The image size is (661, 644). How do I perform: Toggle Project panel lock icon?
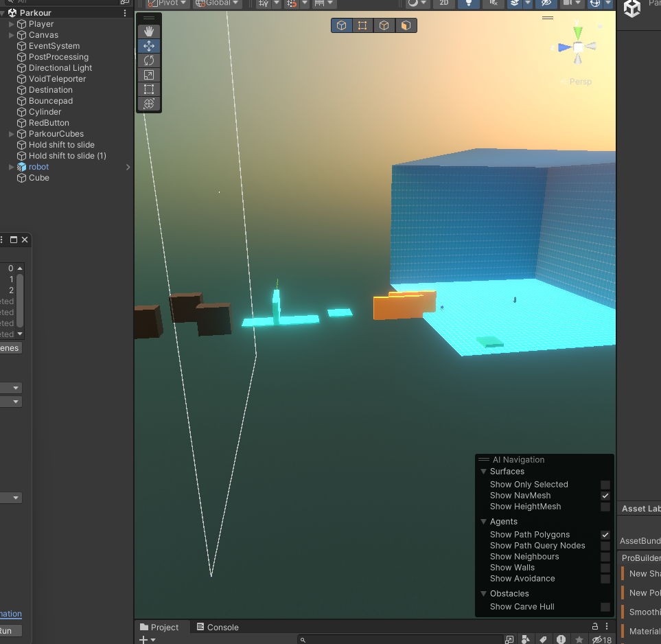pyautogui.click(x=595, y=626)
